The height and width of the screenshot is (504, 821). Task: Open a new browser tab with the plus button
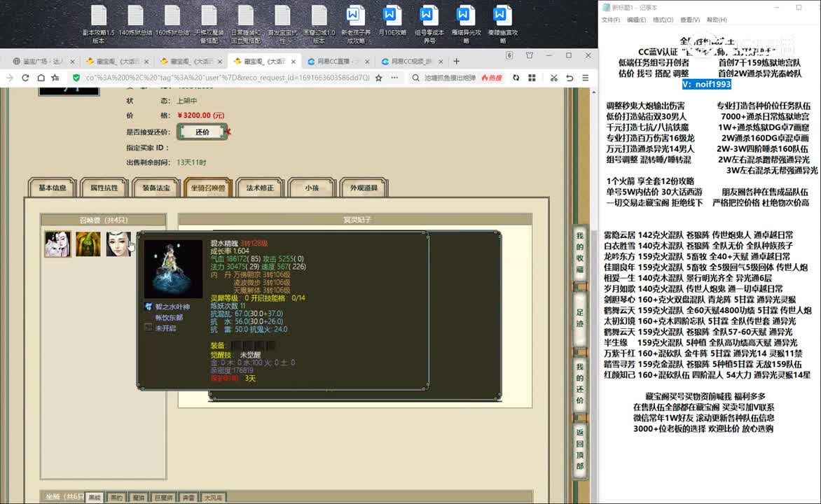(456, 61)
